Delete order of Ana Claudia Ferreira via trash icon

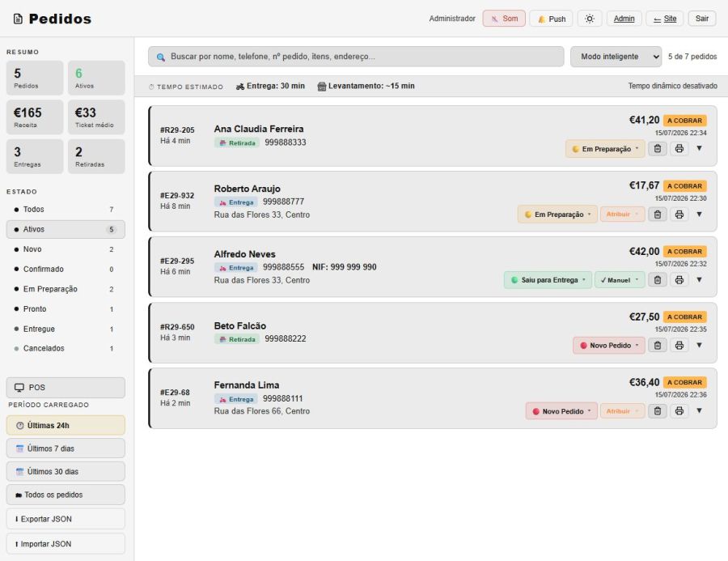click(x=658, y=149)
